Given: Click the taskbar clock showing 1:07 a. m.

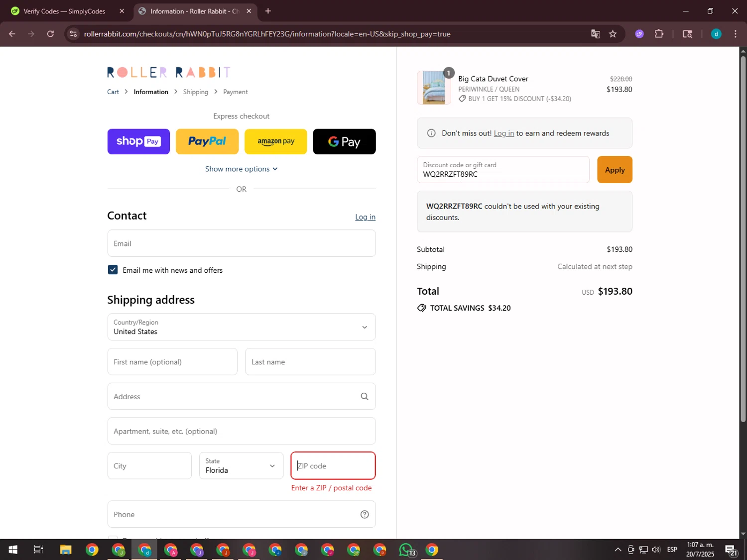Looking at the screenshot, I should [700, 550].
